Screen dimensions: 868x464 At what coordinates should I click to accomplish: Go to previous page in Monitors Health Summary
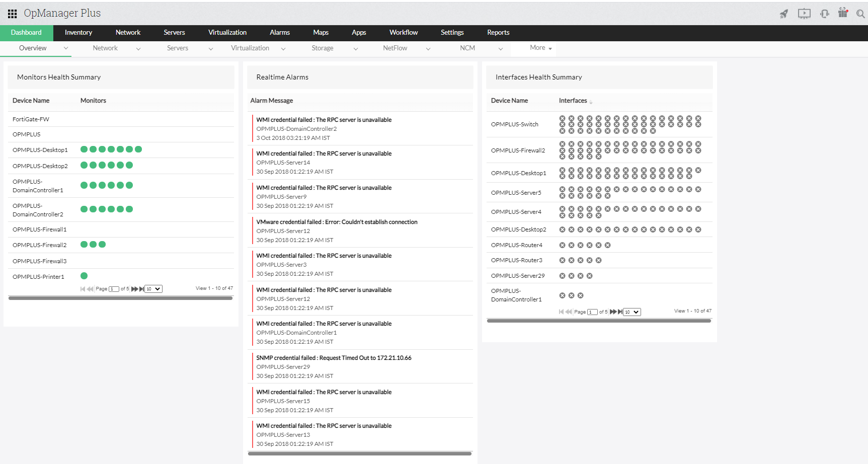(90, 289)
